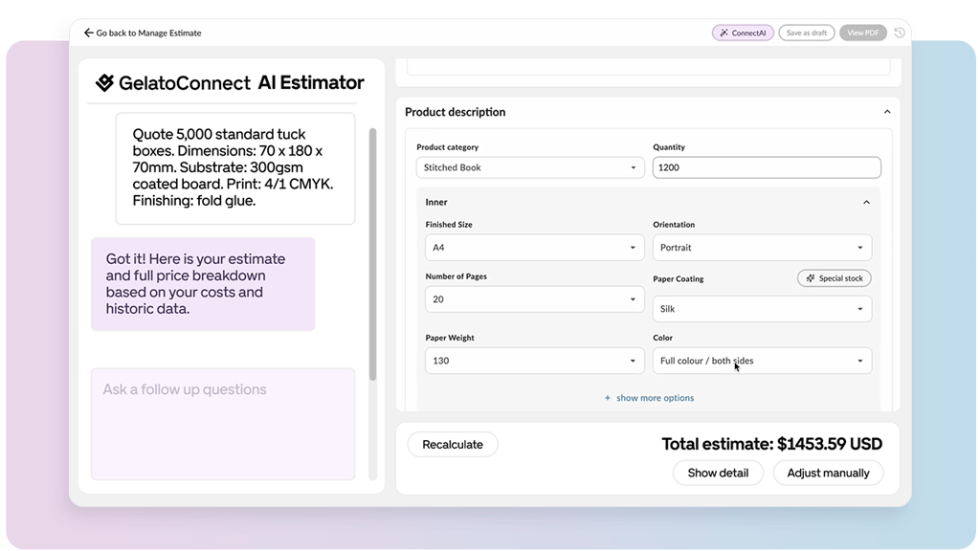The height and width of the screenshot is (551, 980).
Task: Click Save as draft button
Action: pyautogui.click(x=806, y=33)
